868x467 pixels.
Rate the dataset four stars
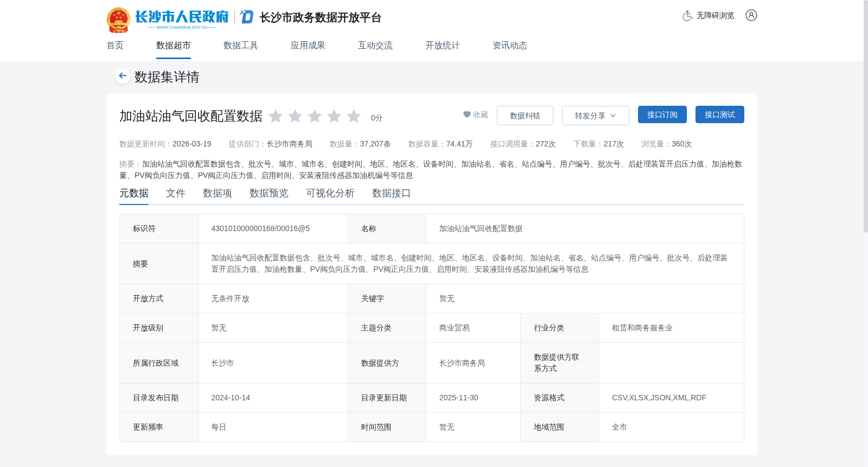[x=334, y=116]
